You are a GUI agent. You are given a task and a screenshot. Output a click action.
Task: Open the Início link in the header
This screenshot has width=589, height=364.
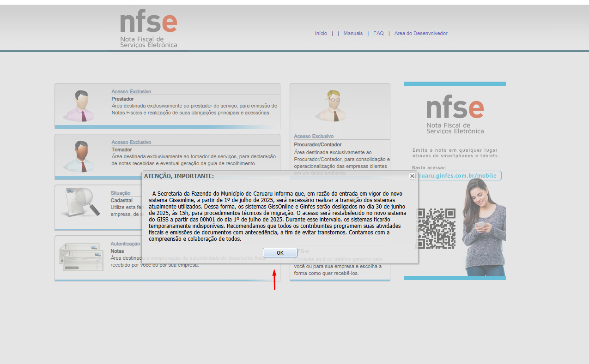[321, 33]
